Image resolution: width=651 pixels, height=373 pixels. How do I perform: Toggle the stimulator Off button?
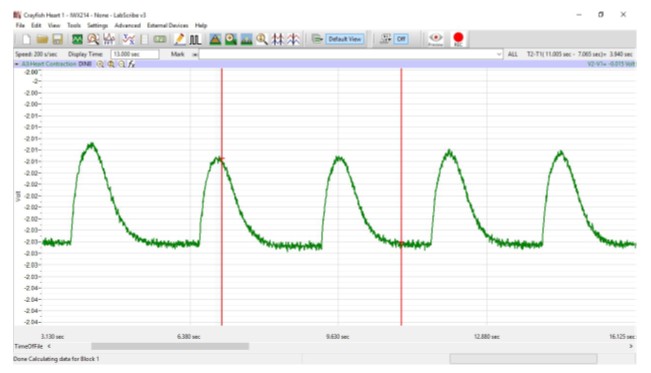click(401, 39)
